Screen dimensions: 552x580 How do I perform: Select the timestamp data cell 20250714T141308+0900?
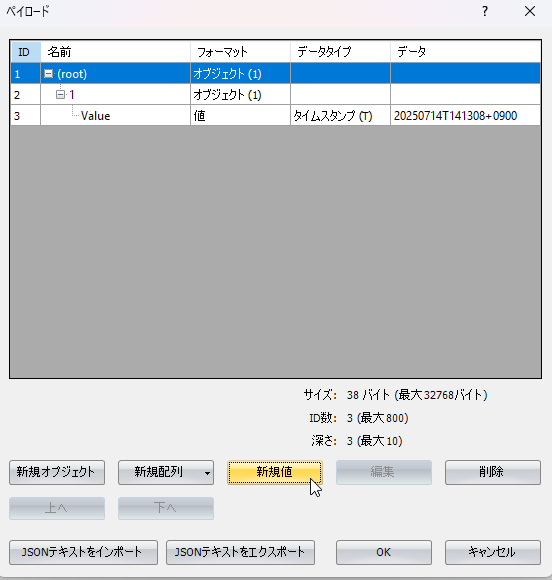tap(465, 116)
